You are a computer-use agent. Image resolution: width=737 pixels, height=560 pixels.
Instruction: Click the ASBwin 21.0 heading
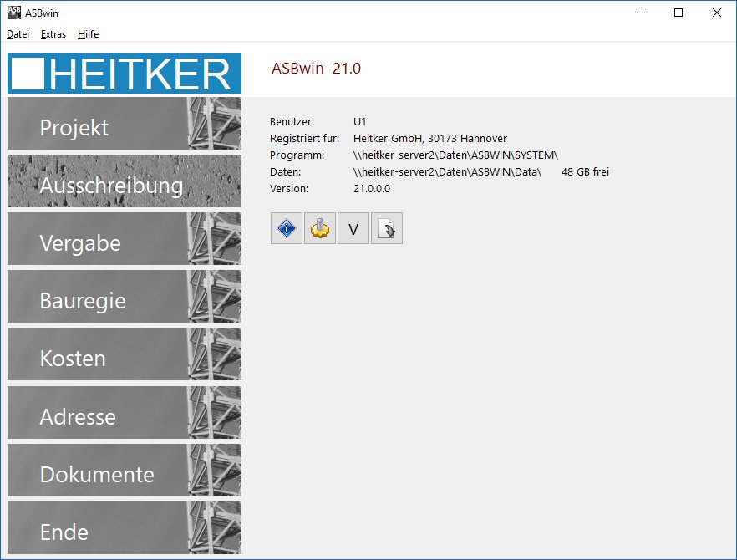[x=316, y=69]
